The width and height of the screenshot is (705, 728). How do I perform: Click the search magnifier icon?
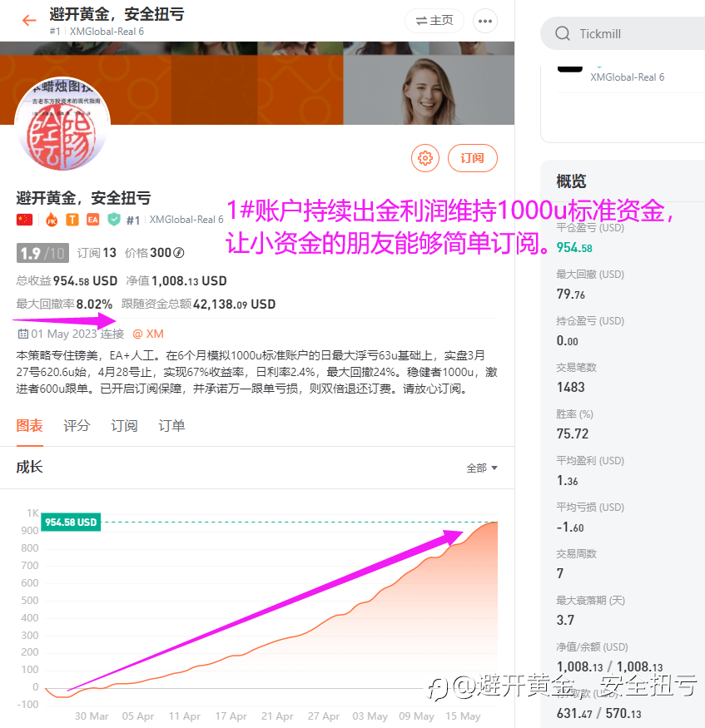(x=563, y=33)
